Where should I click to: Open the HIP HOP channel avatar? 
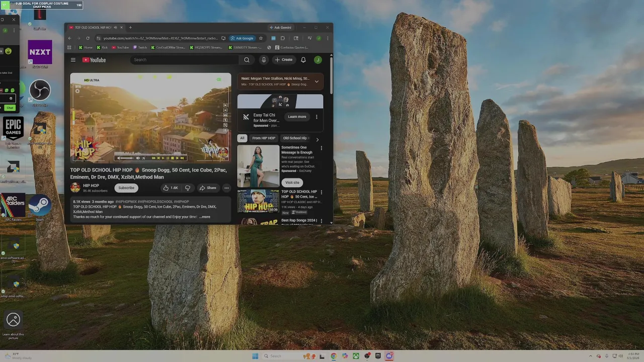pos(75,188)
